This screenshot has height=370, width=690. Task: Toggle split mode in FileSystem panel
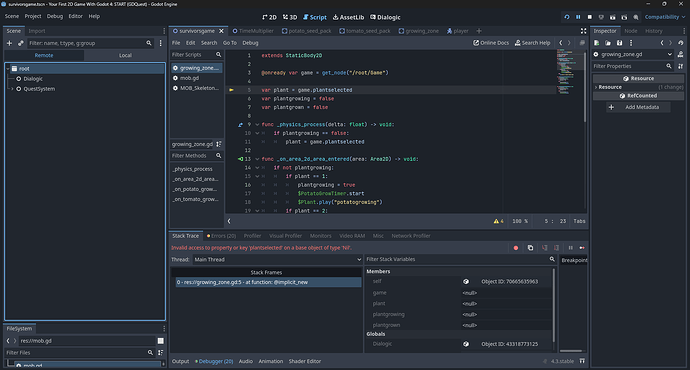tap(161, 341)
